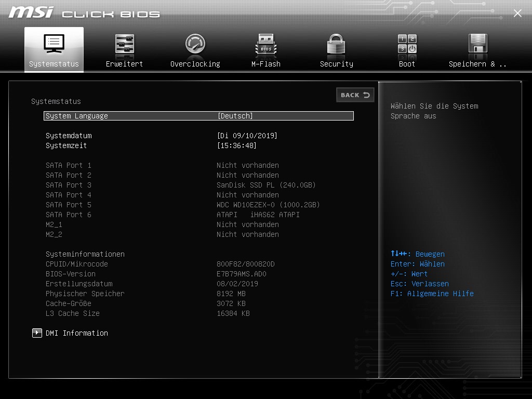The width and height of the screenshot is (532, 399).
Task: Switch to the M-Flash tab label
Action: coord(266,64)
